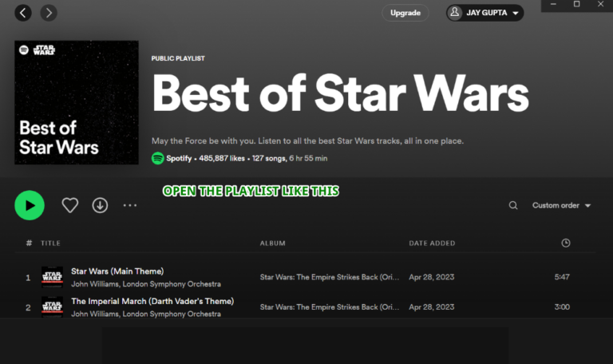This screenshot has height=364, width=613.
Task: Like the playlist with the heart icon
Action: (70, 205)
